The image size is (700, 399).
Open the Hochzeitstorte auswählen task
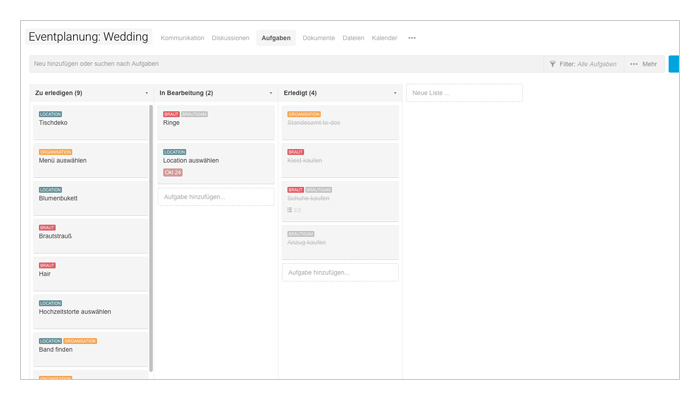coord(91,312)
